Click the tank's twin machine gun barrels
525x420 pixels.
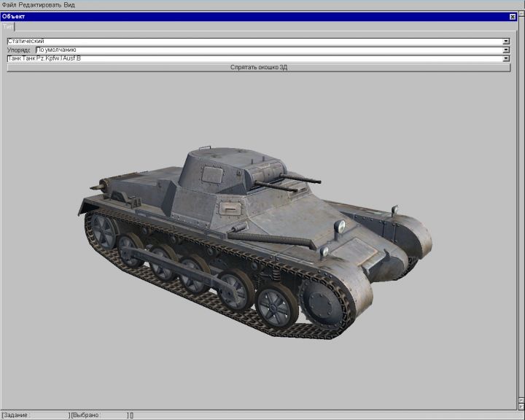click(x=292, y=181)
